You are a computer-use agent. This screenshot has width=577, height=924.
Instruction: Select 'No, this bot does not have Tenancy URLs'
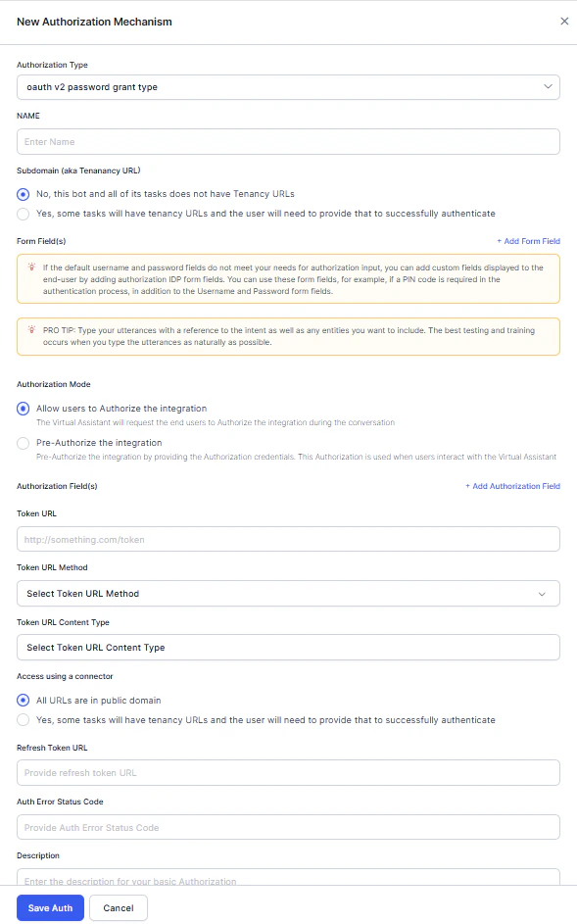(23, 193)
